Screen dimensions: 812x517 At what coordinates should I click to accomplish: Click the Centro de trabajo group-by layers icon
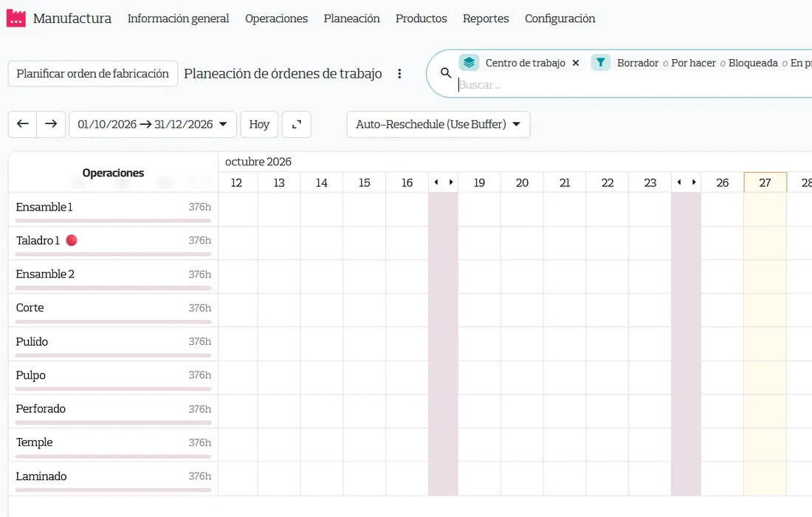click(x=469, y=63)
